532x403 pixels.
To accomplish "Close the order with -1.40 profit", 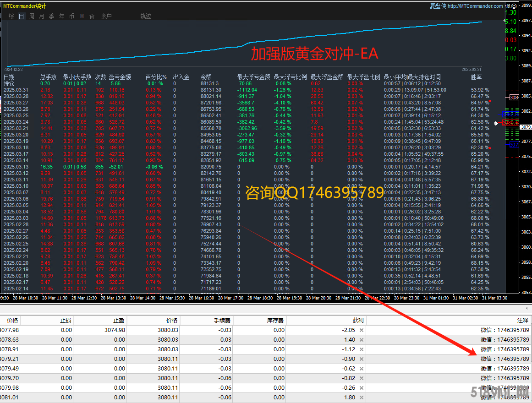I will click(362, 340).
